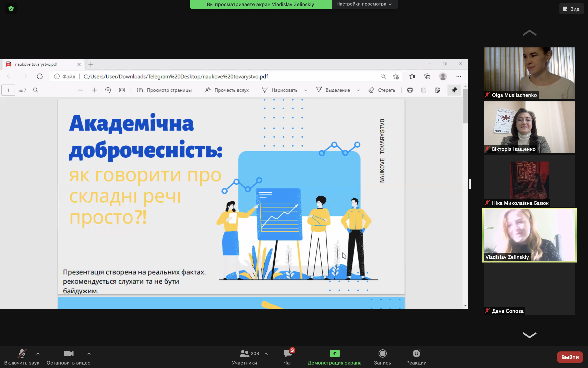Viewport: 588px width, 368px height.
Task: Show previous participants with up chevron
Action: click(x=529, y=33)
